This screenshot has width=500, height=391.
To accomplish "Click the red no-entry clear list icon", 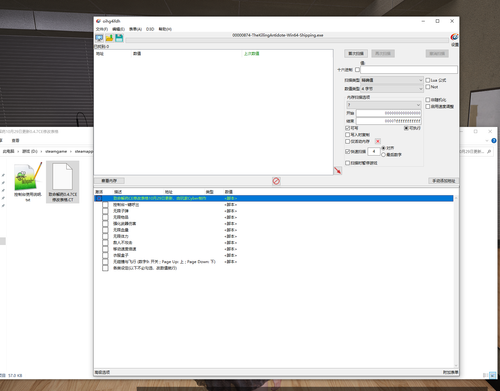I will (x=276, y=181).
